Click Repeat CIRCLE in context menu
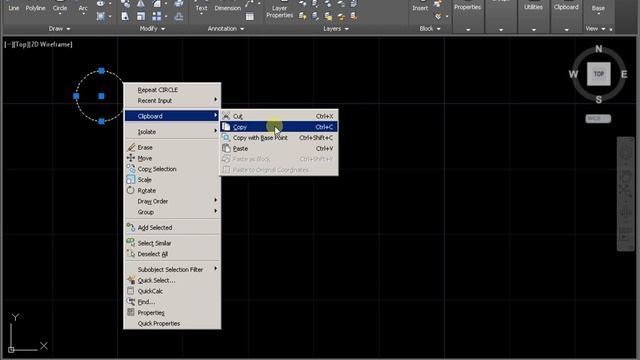 click(x=172, y=90)
